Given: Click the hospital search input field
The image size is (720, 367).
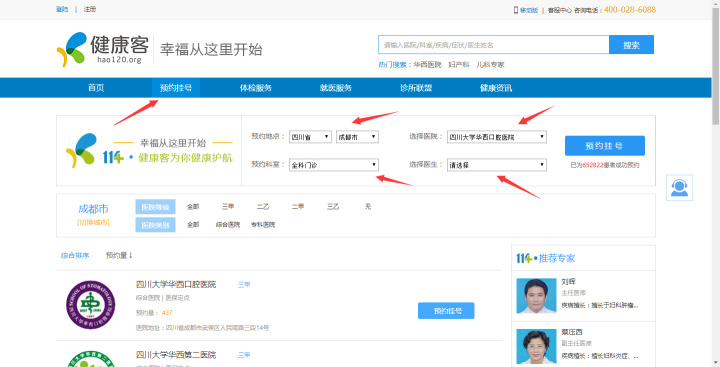Looking at the screenshot, I should pyautogui.click(x=494, y=45).
